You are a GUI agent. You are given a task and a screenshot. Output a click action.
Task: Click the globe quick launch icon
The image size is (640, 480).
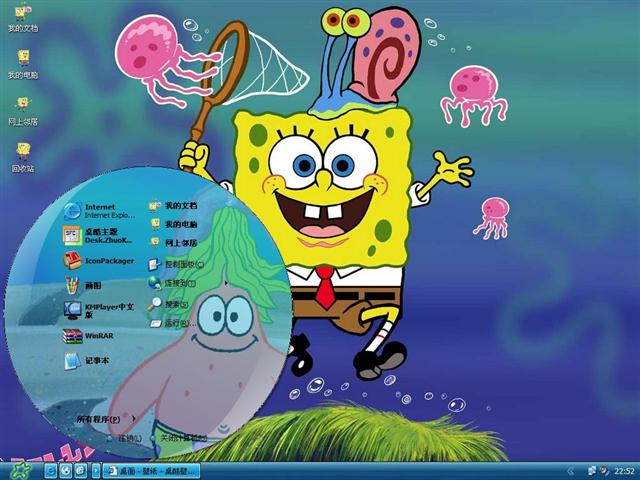66,471
